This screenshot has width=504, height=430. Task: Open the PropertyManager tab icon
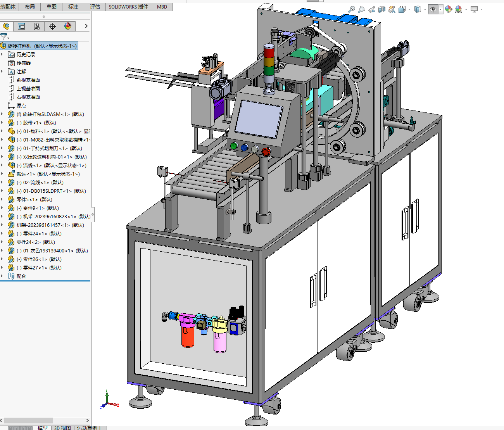21,26
